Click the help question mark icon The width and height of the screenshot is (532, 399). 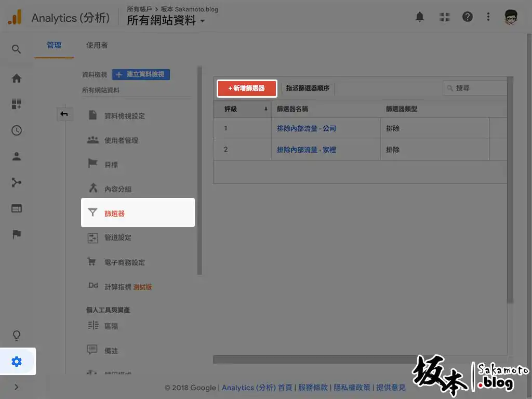468,17
